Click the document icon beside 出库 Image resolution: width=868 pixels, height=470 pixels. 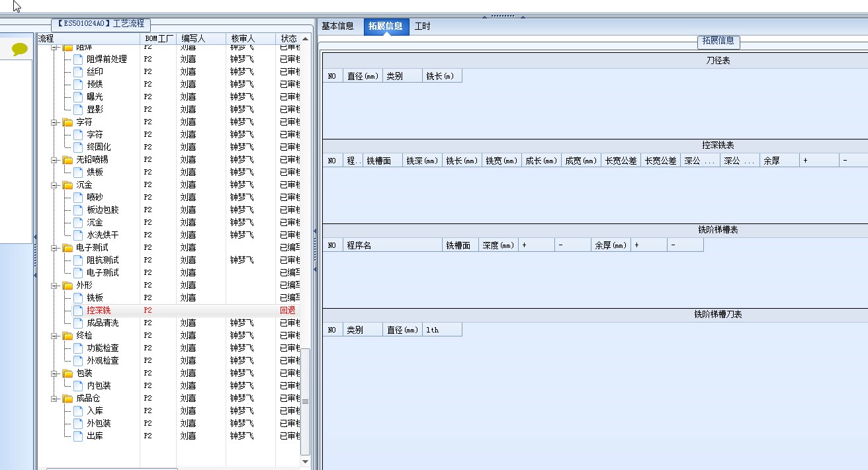[x=78, y=436]
